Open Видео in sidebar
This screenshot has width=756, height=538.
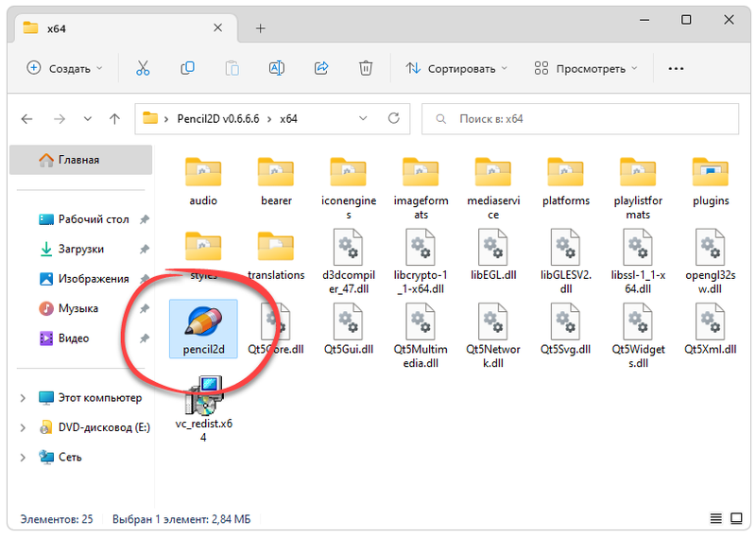(x=64, y=338)
